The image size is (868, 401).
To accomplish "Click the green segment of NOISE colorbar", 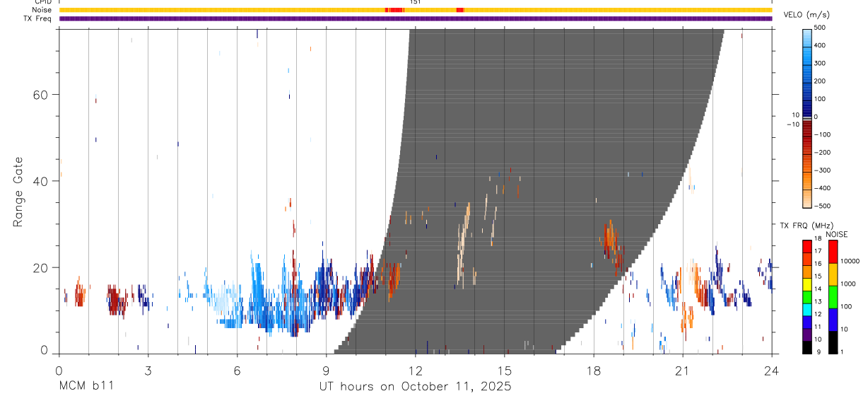I will pos(833,296).
